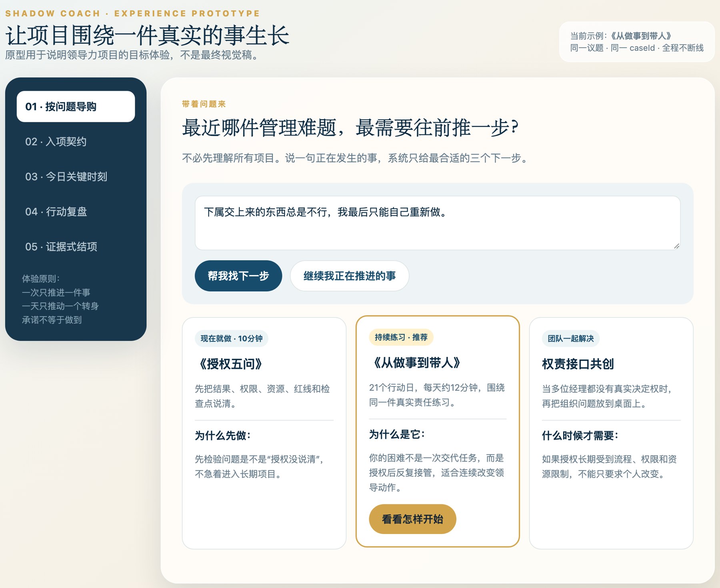Click the headline 最近哪件管理难题，最需要往前推一步?
The image size is (720, 588).
click(x=350, y=128)
